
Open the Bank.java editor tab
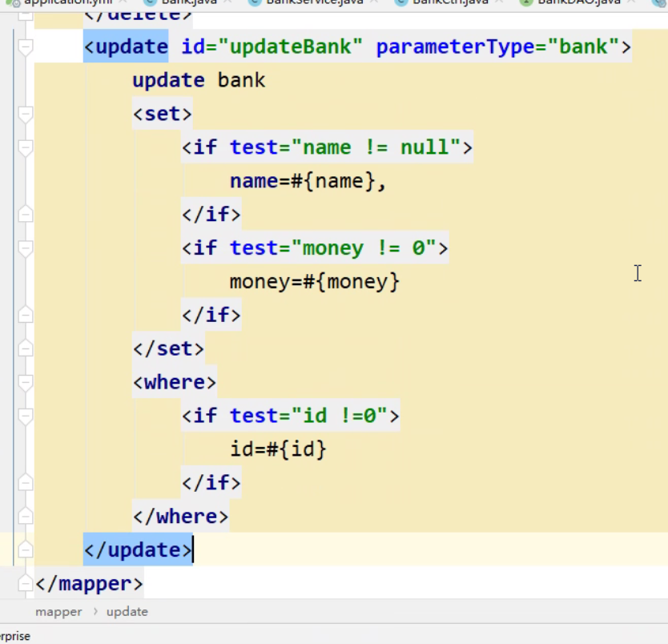click(x=189, y=2)
